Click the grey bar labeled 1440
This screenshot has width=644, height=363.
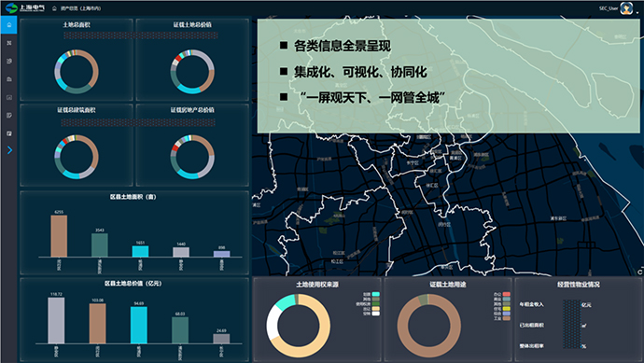tap(181, 252)
